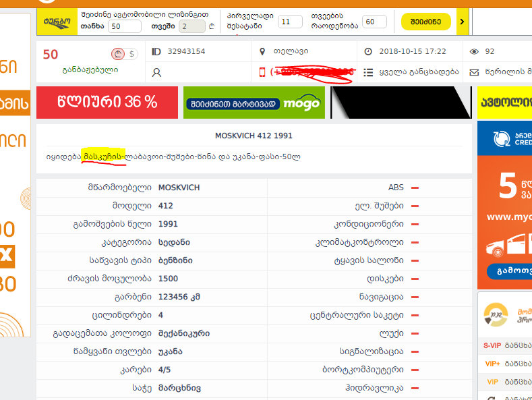
Task: Click the arrow next to შეიძინე
Action: pos(462,22)
